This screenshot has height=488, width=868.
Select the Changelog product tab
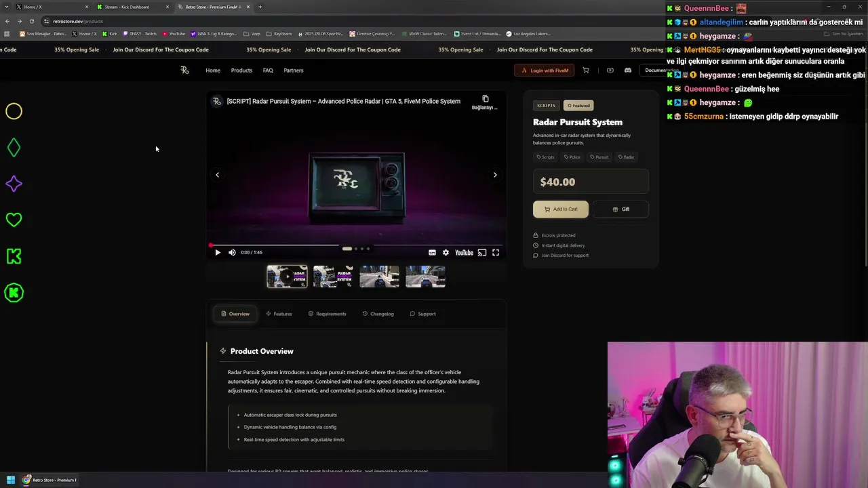pos(378,314)
